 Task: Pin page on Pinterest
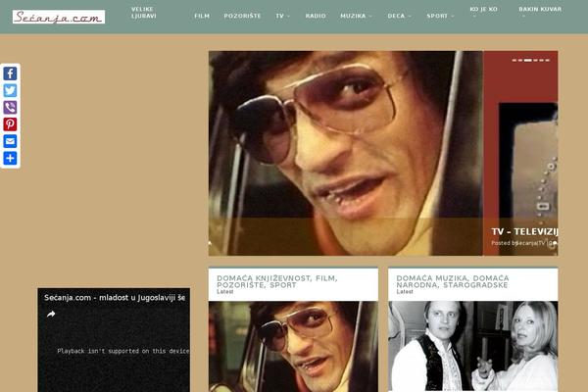coord(10,124)
